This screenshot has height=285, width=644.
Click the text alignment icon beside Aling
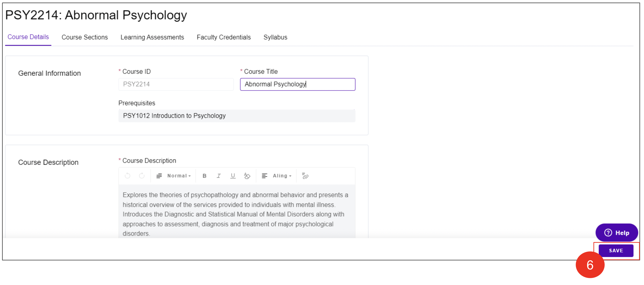[x=265, y=176]
